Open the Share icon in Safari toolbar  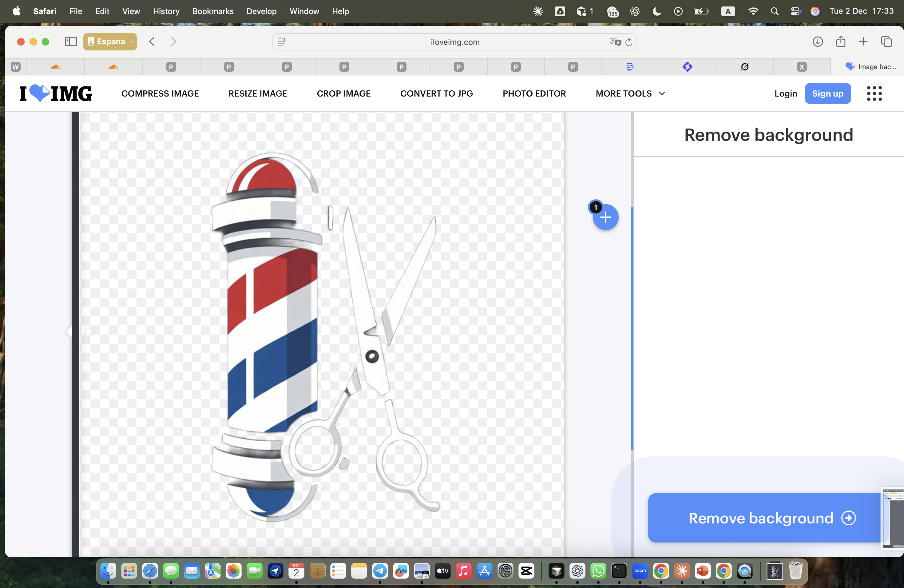coord(841,42)
